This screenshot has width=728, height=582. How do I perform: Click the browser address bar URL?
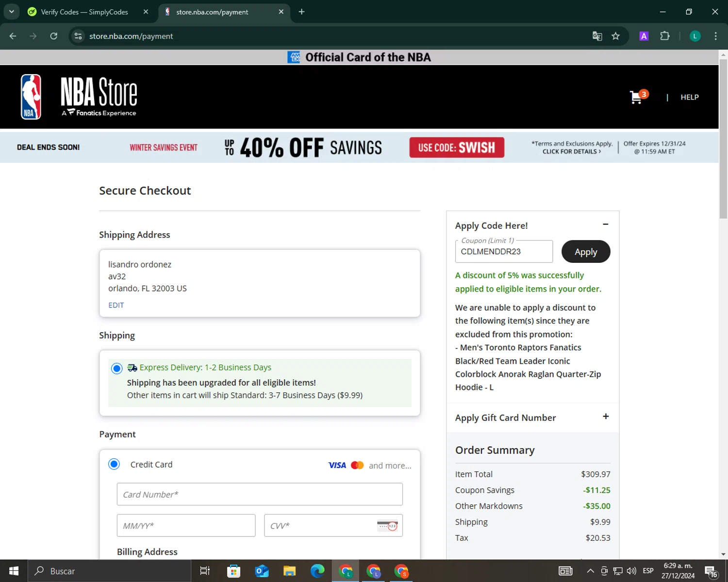click(x=131, y=36)
